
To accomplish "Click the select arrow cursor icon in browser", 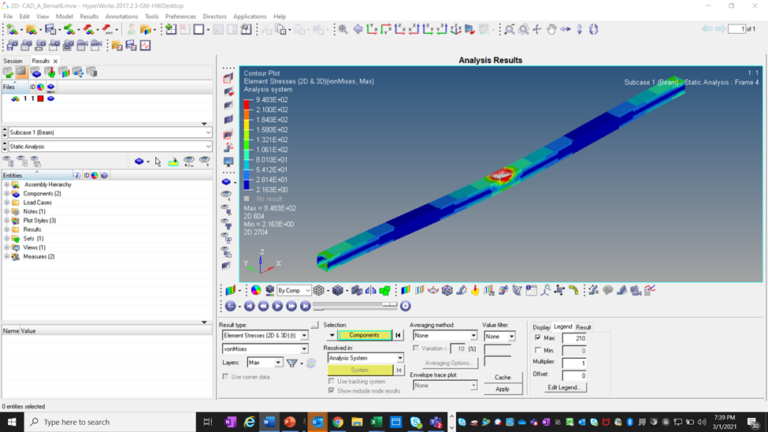I will tap(158, 162).
